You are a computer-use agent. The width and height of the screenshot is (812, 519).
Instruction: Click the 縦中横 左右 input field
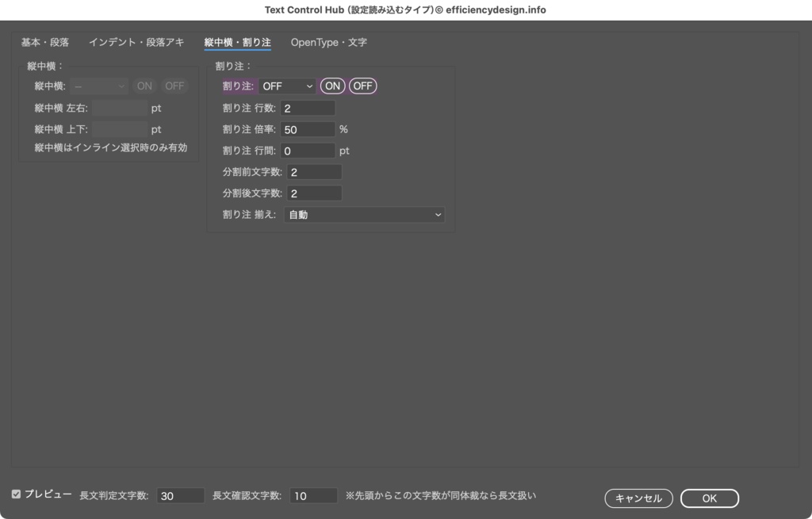coord(120,108)
